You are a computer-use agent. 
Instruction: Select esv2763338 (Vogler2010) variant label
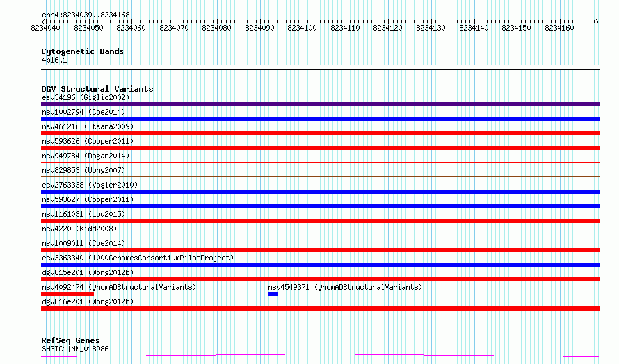point(90,185)
